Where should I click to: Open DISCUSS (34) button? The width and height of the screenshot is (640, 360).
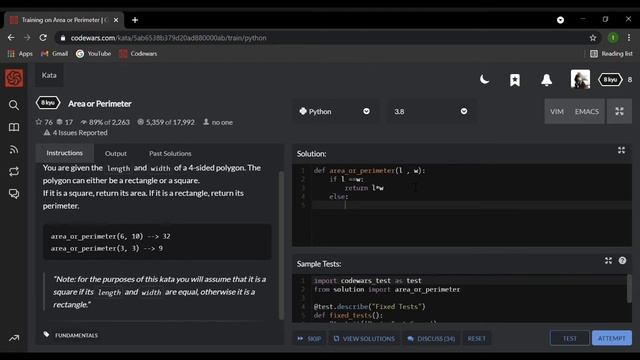point(431,338)
